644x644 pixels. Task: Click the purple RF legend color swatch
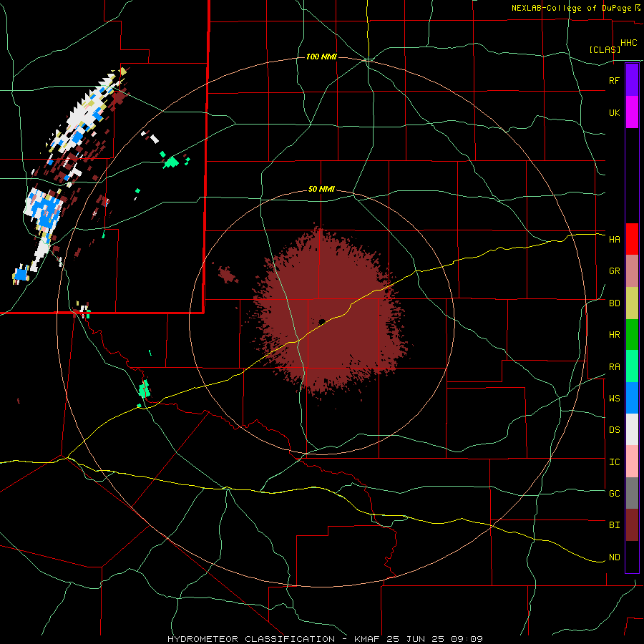pyautogui.click(x=632, y=80)
